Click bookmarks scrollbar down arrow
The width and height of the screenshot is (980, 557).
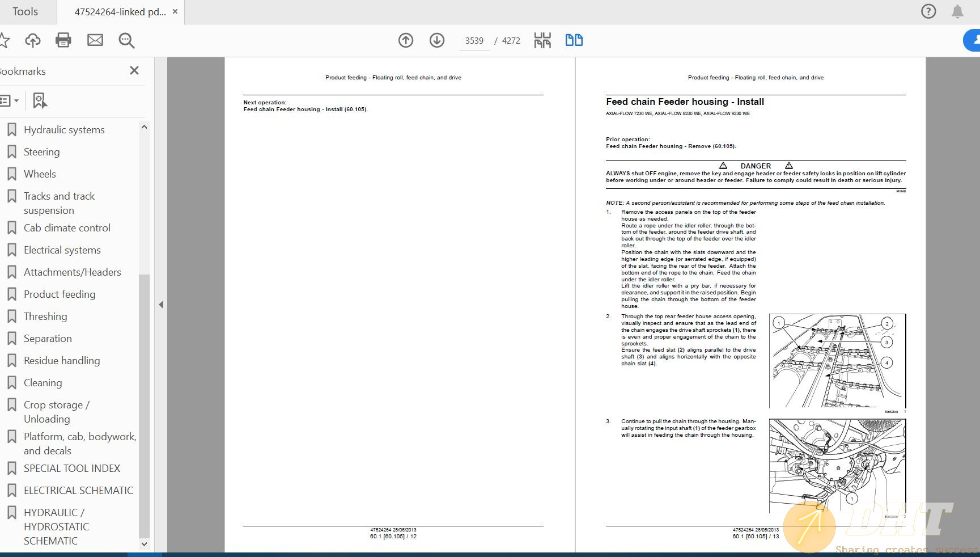click(144, 544)
